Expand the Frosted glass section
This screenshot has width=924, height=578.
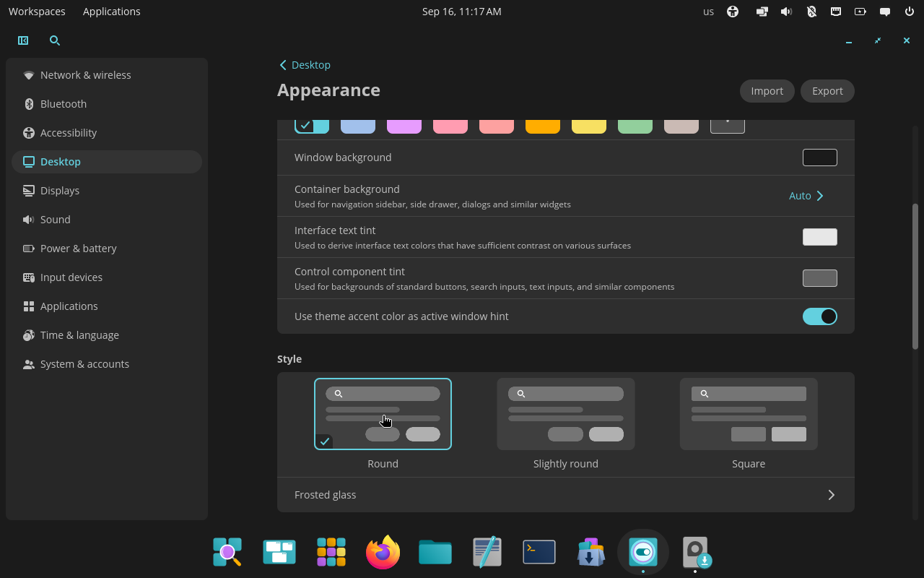[x=566, y=495]
